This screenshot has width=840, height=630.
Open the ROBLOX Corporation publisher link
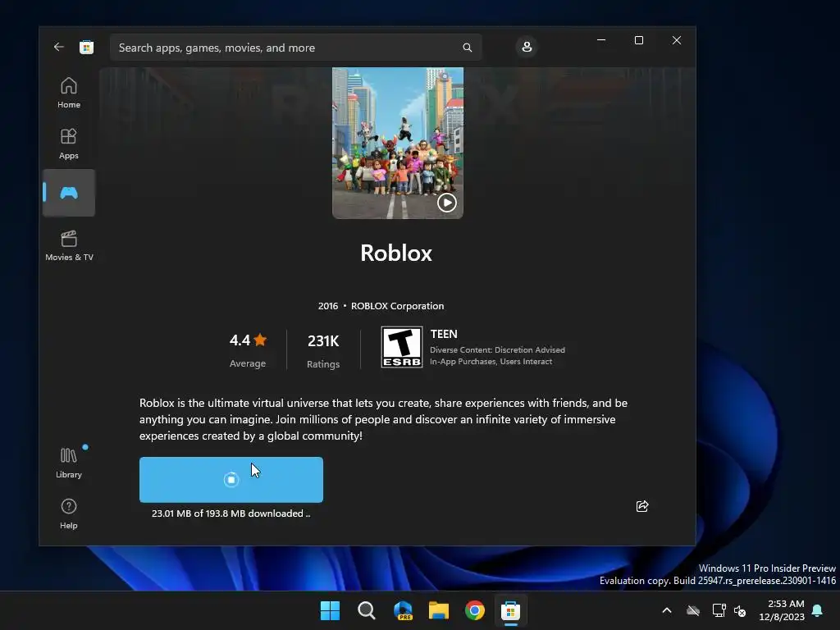point(397,306)
